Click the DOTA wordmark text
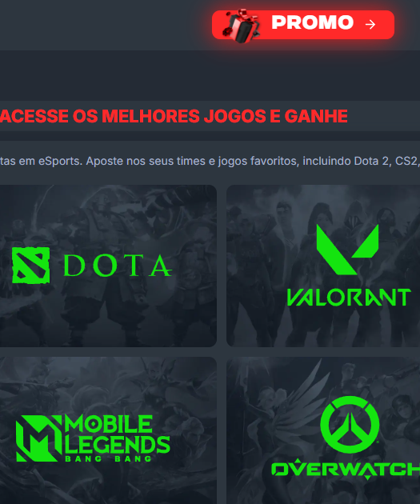This screenshot has width=420, height=504. pyautogui.click(x=118, y=266)
